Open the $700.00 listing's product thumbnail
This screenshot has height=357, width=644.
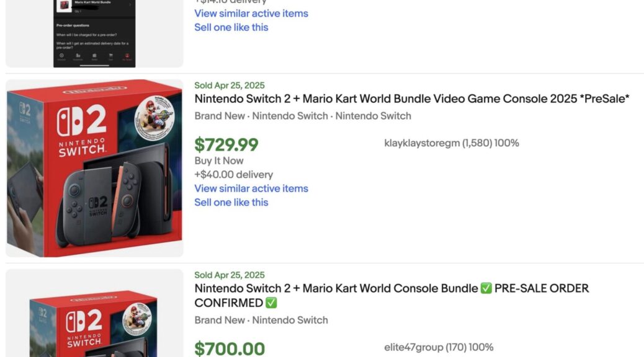point(94,315)
